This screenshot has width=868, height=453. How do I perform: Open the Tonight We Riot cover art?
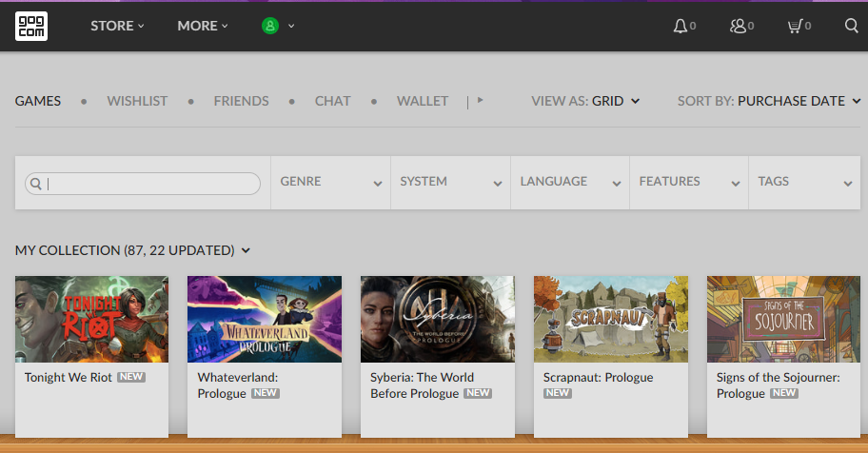pos(92,320)
